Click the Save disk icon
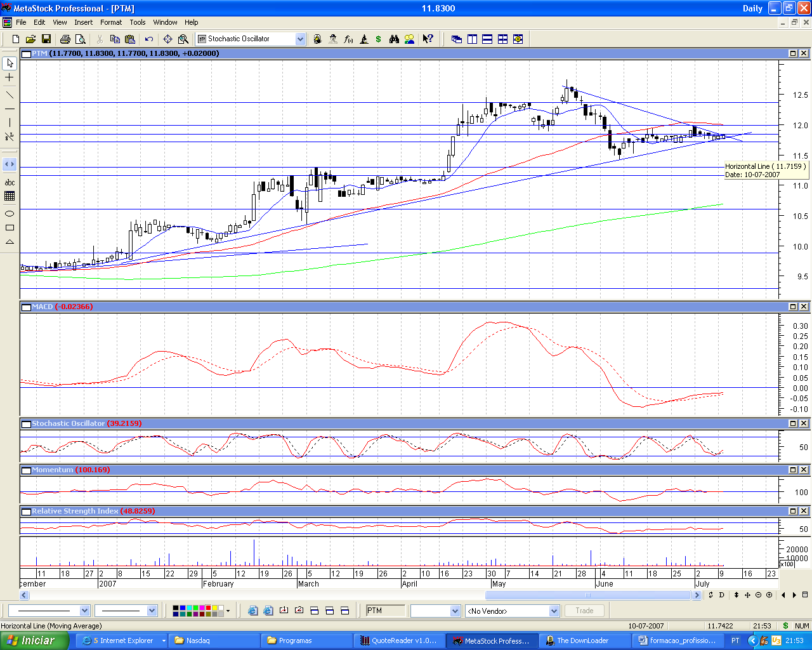The image size is (812, 650). [x=46, y=39]
